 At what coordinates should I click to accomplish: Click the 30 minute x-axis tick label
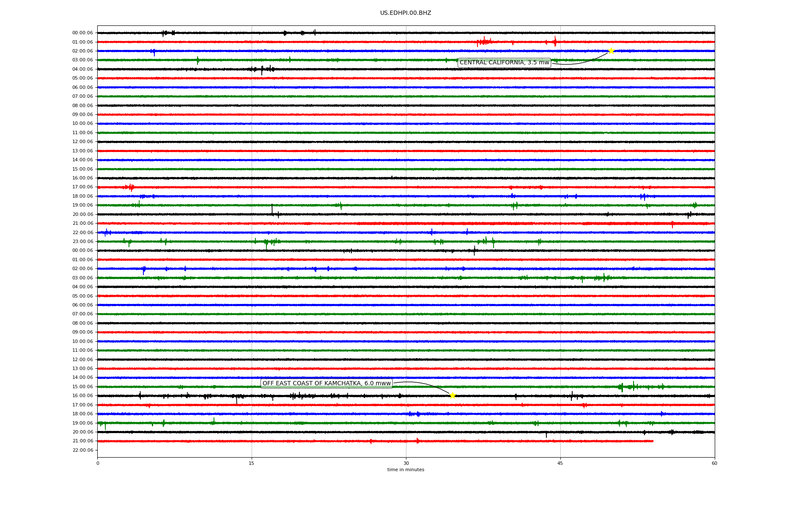pyautogui.click(x=406, y=463)
